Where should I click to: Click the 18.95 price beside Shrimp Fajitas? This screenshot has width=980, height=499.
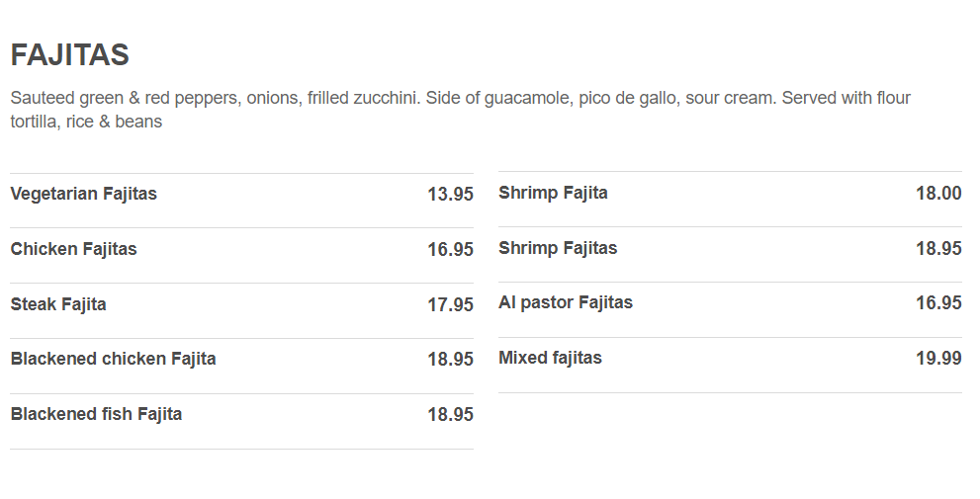938,249
